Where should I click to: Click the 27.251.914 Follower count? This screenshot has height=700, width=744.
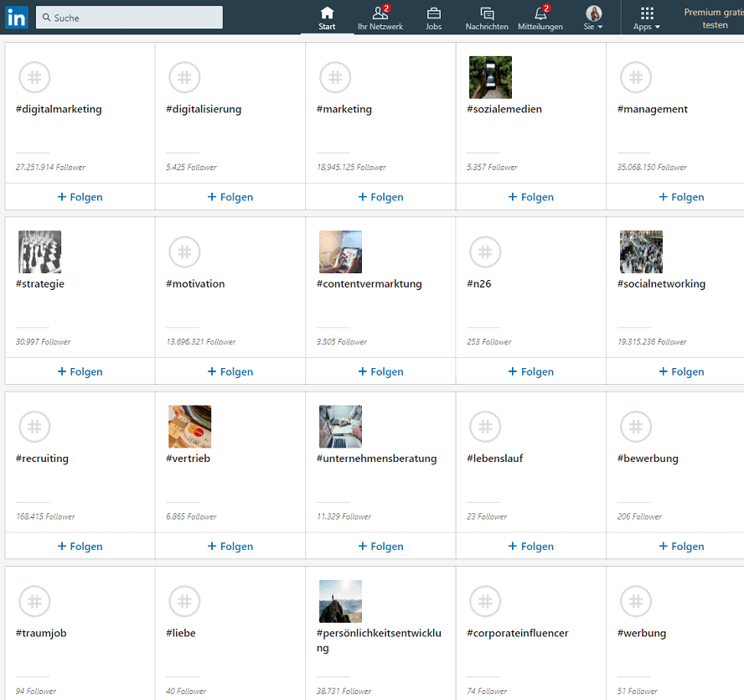[x=51, y=167]
